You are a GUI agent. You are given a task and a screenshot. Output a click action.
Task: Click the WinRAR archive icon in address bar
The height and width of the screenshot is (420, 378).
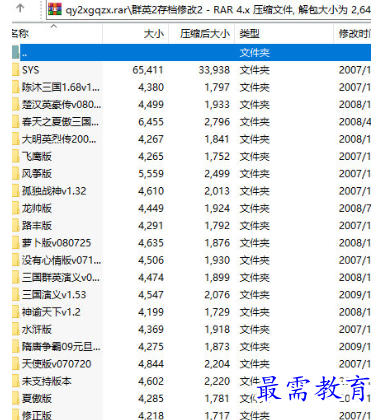coord(55,9)
